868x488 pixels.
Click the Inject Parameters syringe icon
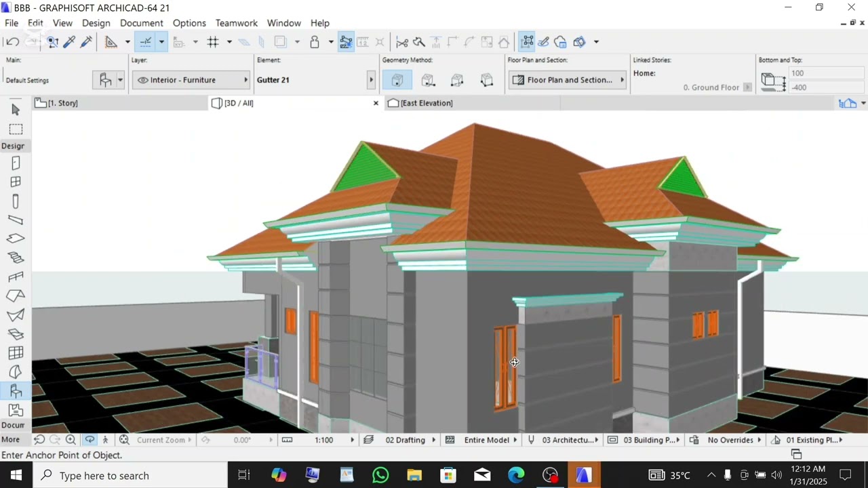(x=86, y=42)
